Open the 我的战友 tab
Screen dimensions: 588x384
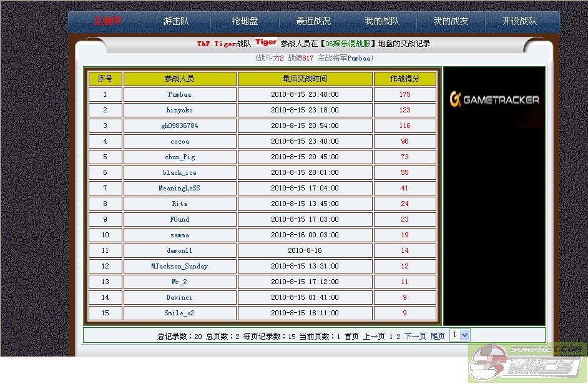pos(451,21)
